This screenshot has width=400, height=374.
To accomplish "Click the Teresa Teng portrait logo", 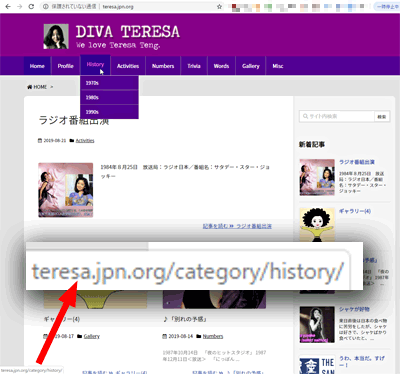I will (56, 36).
